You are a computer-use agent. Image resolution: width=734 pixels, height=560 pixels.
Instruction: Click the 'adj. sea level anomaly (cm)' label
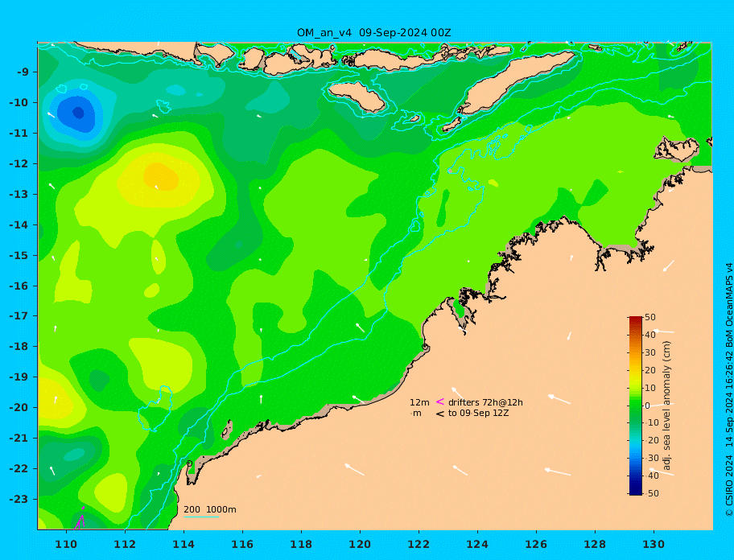(667, 406)
